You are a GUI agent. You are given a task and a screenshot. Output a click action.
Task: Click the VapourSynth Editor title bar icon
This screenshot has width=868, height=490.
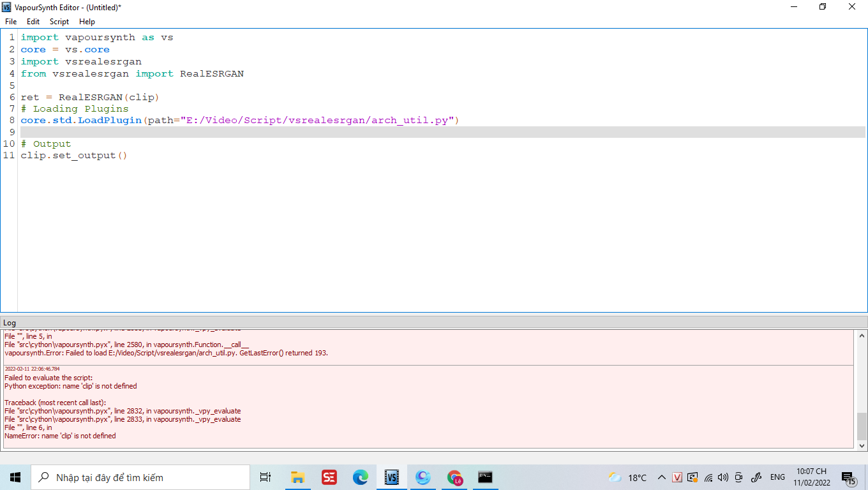tap(6, 7)
